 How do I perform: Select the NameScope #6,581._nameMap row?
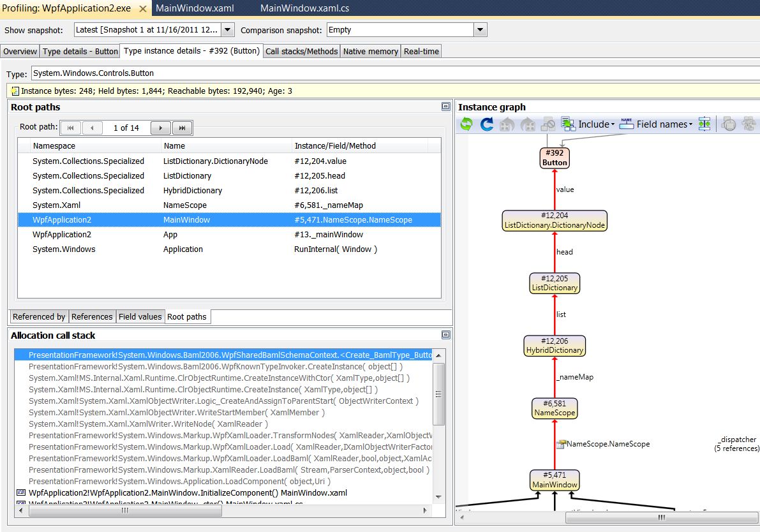[x=229, y=205]
